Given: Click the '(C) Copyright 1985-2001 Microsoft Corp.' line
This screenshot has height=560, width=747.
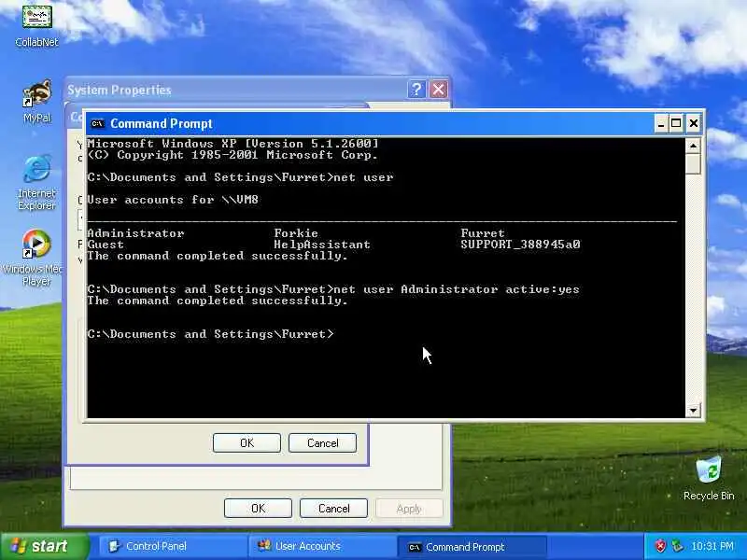Looking at the screenshot, I should (233, 155).
